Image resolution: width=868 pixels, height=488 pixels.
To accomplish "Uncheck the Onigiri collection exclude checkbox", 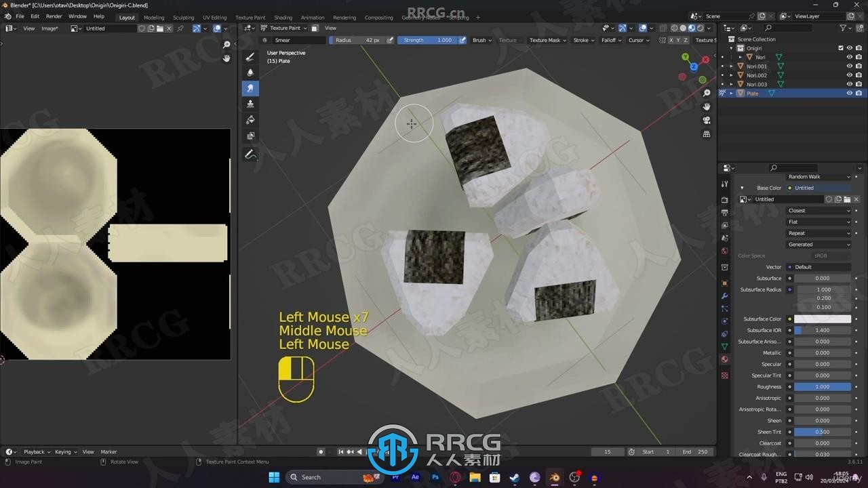I will pos(841,48).
